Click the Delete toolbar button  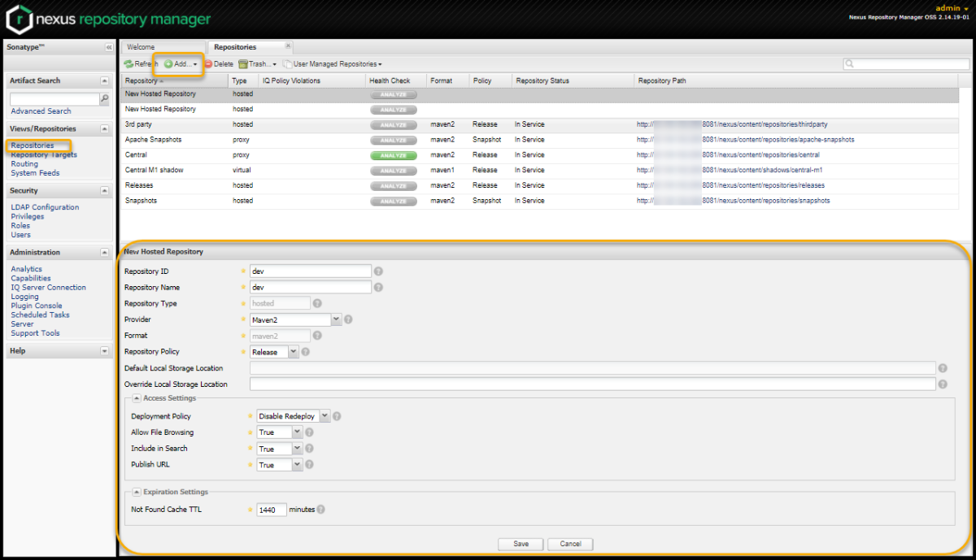pos(218,63)
